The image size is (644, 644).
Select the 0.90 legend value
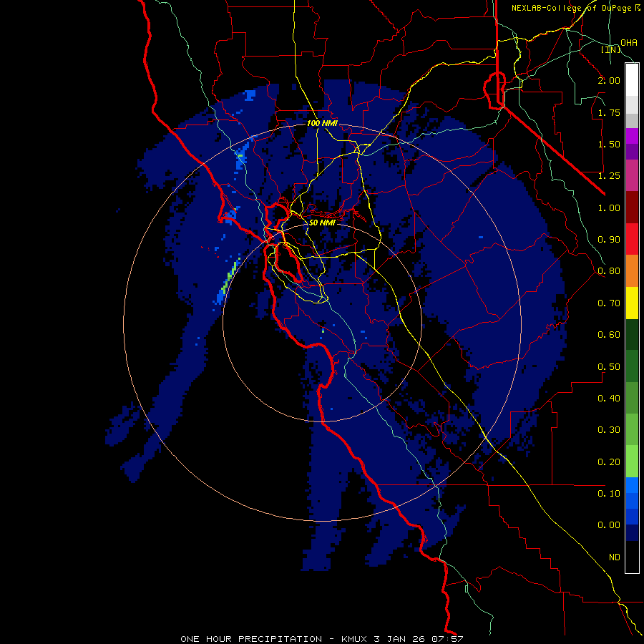coord(609,240)
